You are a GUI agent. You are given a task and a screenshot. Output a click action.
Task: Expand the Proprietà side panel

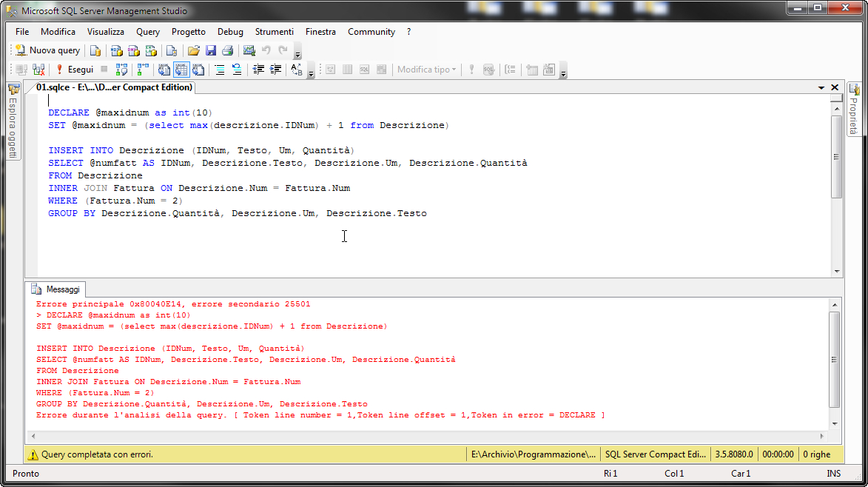pyautogui.click(x=854, y=110)
